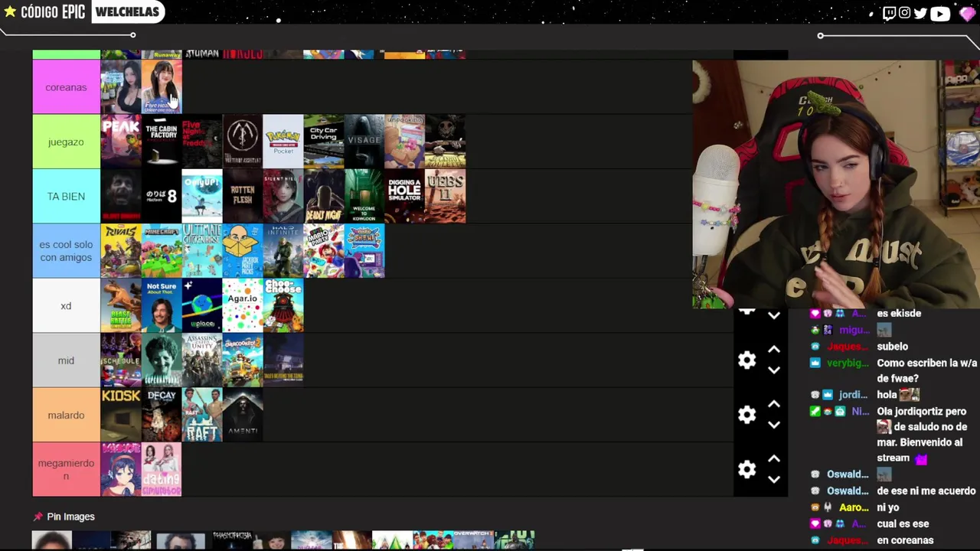Select the Super Mario Party thumbnail
This screenshot has width=980, height=551.
tap(324, 251)
